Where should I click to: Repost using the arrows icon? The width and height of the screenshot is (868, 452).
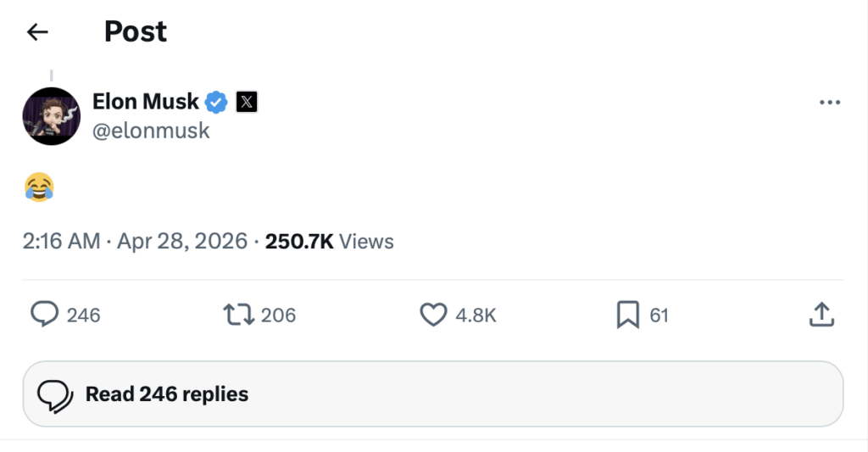[x=236, y=315]
